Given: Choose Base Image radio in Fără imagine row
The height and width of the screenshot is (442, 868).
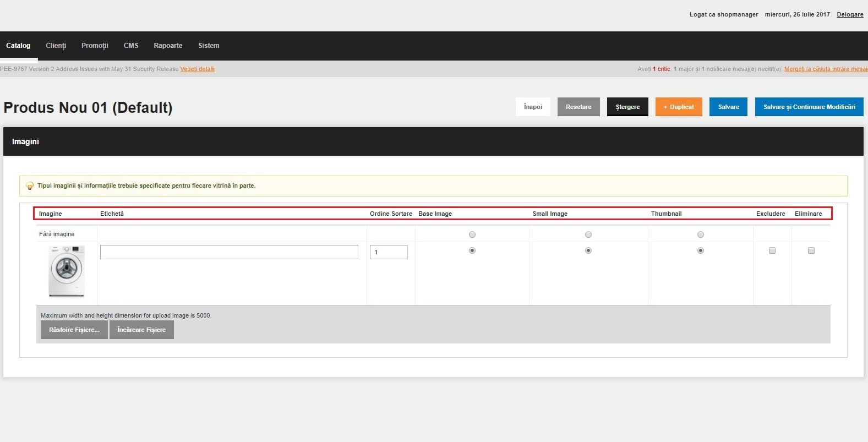Looking at the screenshot, I should point(472,234).
